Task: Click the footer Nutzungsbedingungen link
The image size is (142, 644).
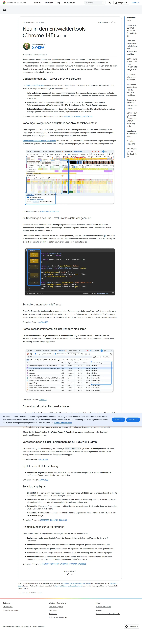Action: point(11,627)
